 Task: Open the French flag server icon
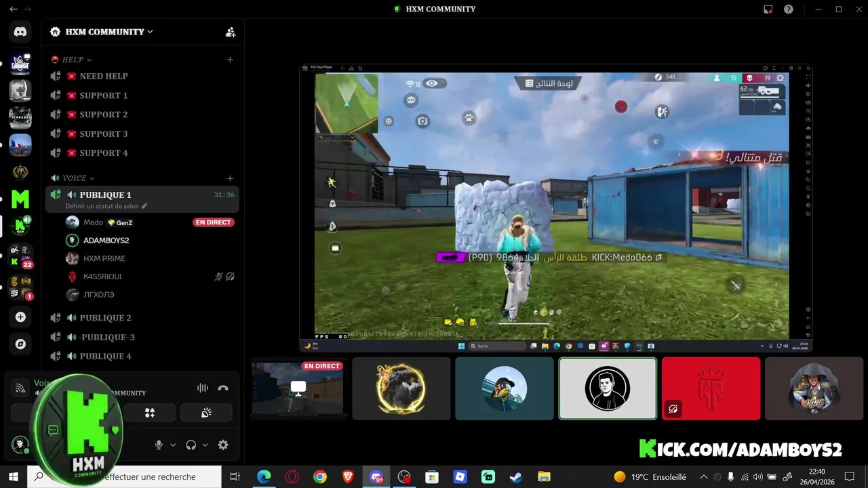coord(20,145)
